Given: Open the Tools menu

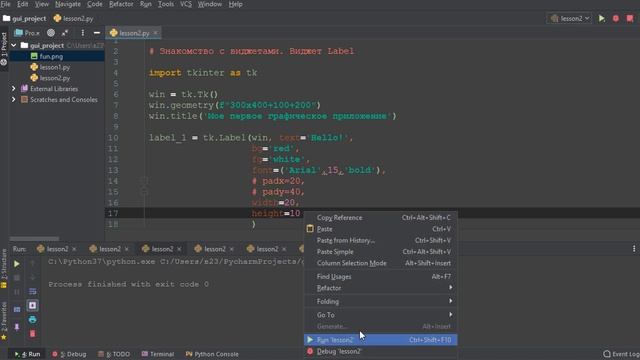Looking at the screenshot, I should click(166, 4).
